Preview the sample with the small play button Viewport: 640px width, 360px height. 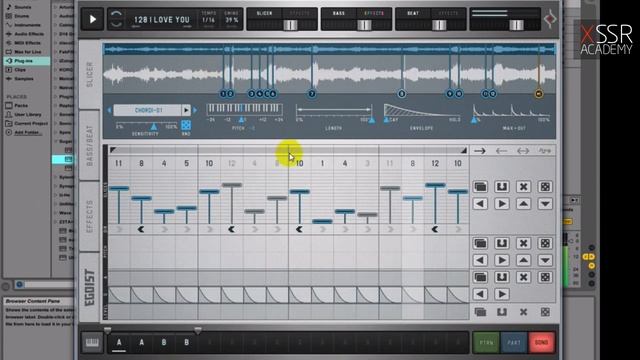click(x=186, y=110)
